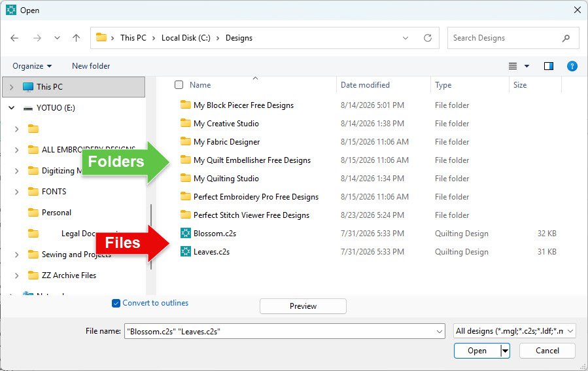This screenshot has height=371, width=588.
Task: Click the navigation pane scrollbar
Action: (151, 237)
